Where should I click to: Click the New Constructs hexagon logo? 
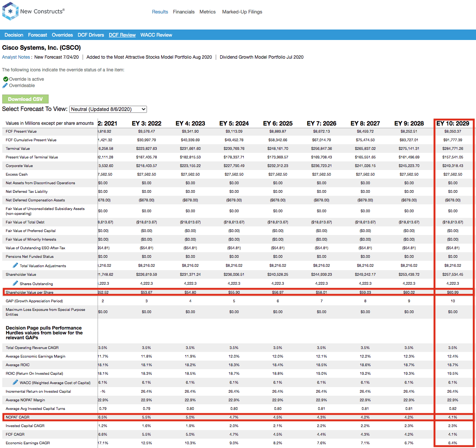10,11
